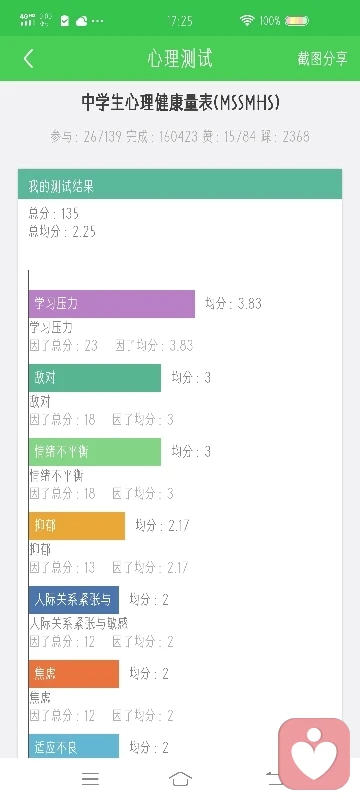Select the blue 人际关系紧张与 bar
The height and width of the screenshot is (800, 360).
(74, 600)
